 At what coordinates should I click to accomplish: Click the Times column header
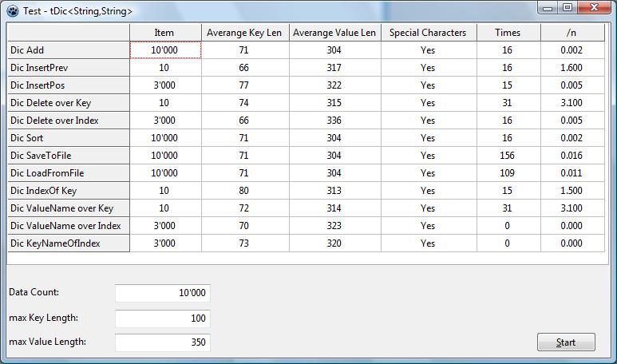[507, 33]
